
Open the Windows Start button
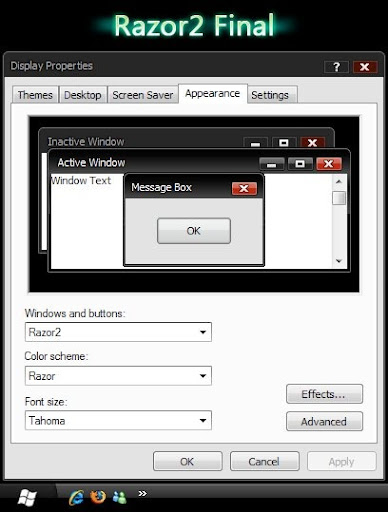click(x=27, y=498)
